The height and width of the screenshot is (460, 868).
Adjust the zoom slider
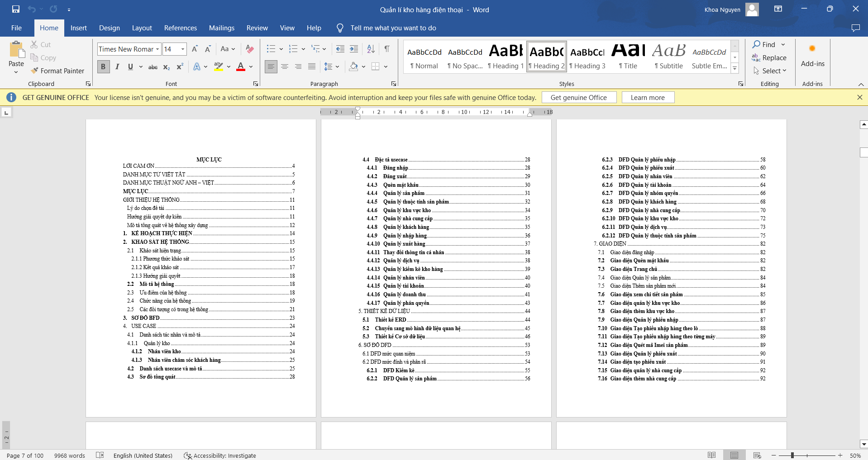(792, 455)
